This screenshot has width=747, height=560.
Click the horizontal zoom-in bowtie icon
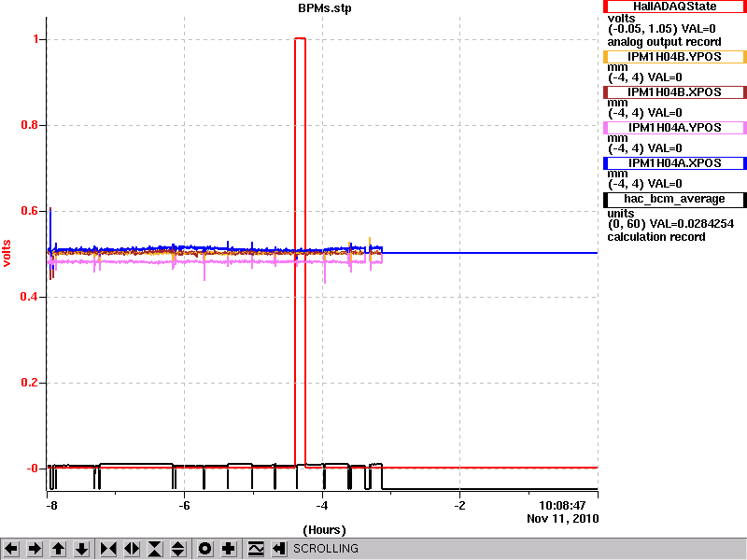[108, 549]
